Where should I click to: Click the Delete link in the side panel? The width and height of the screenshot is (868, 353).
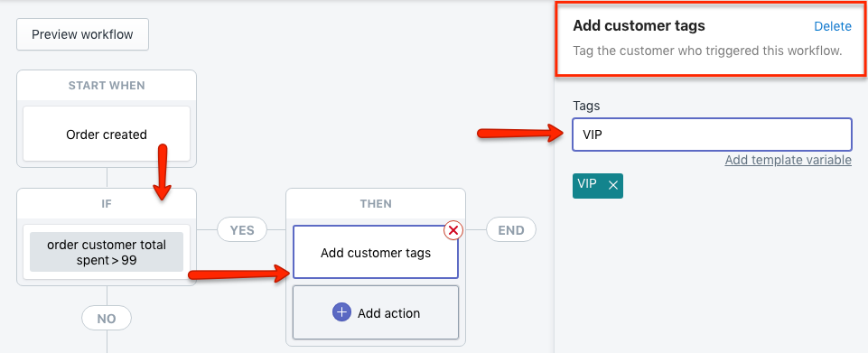pyautogui.click(x=833, y=26)
